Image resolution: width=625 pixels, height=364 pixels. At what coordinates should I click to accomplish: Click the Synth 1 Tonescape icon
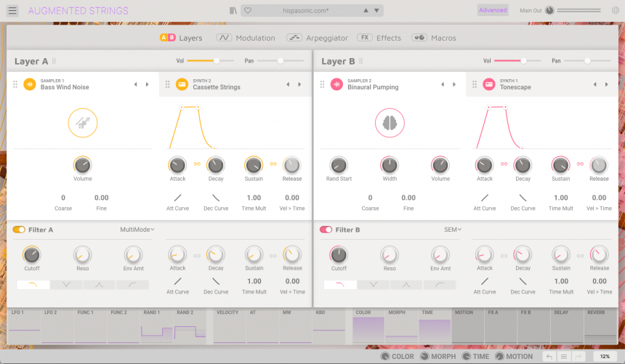click(x=489, y=84)
